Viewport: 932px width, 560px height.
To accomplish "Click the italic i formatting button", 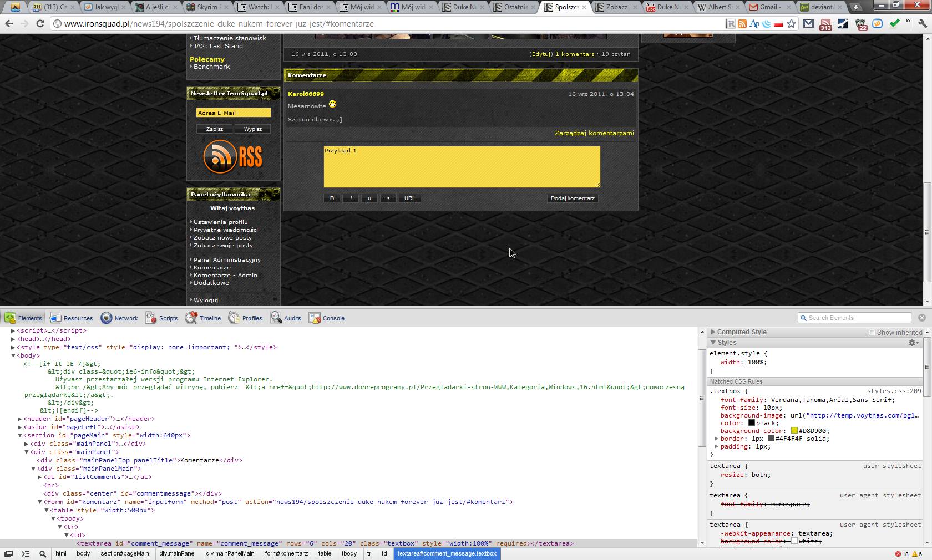I will [351, 198].
